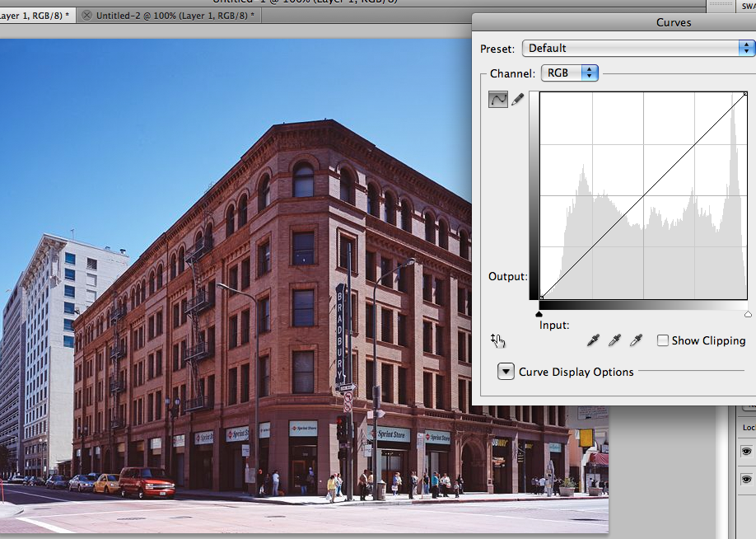Image resolution: width=756 pixels, height=539 pixels.
Task: Pick the black point eyedropper
Action: [x=593, y=340]
